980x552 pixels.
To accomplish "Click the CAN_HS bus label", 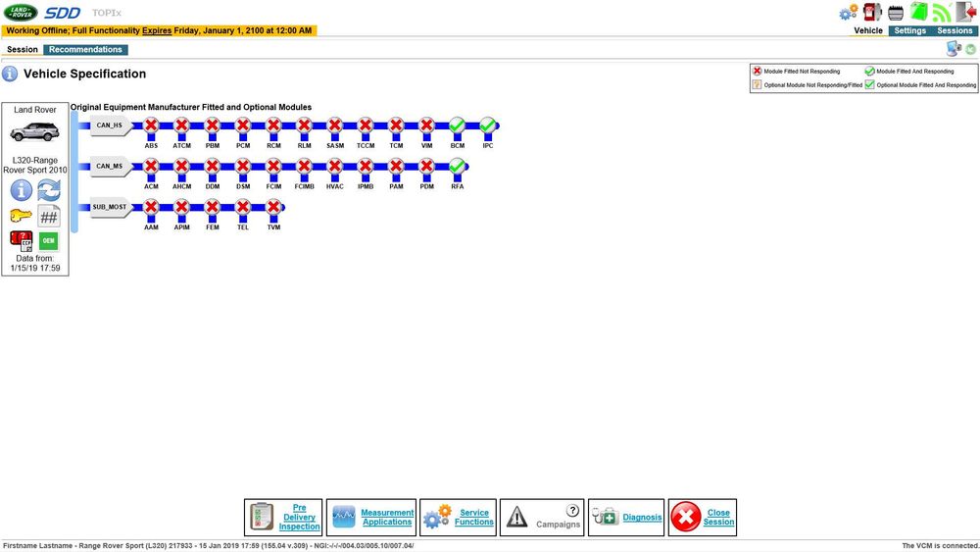I will pyautogui.click(x=110, y=125).
